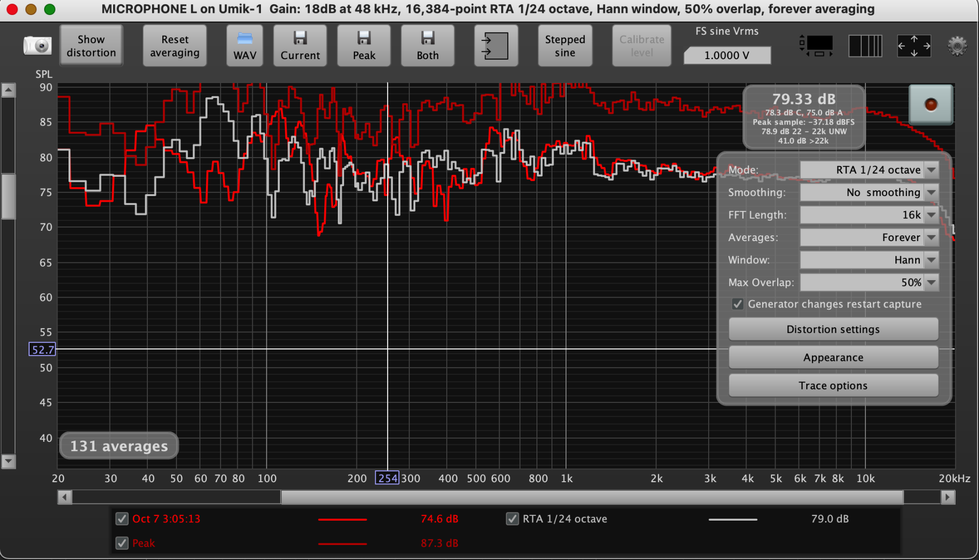979x560 pixels.
Task: Expand the Smoothing dropdown
Action: (869, 192)
